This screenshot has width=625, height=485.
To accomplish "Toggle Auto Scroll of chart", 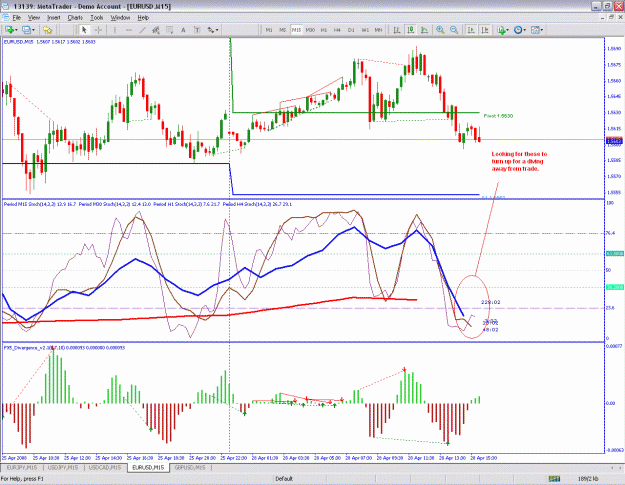I will tap(471, 30).
